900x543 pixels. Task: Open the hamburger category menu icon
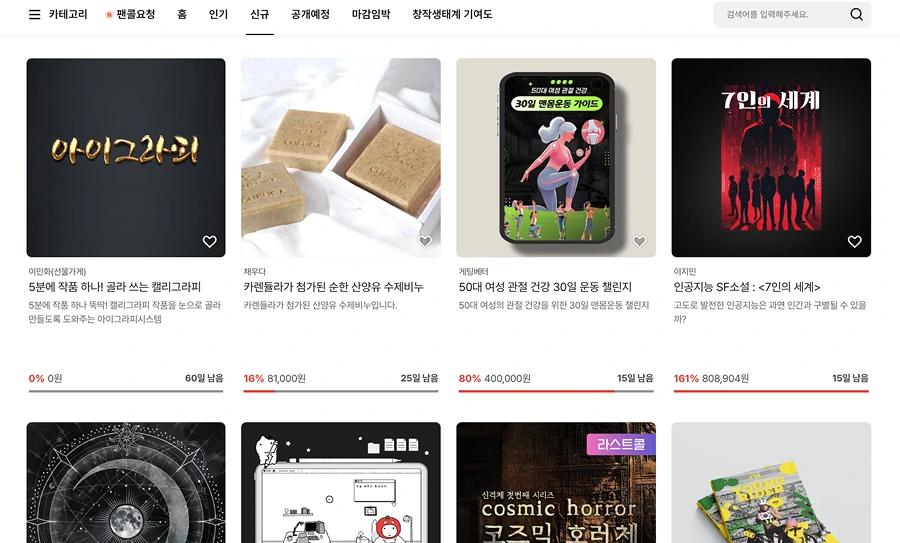34,14
